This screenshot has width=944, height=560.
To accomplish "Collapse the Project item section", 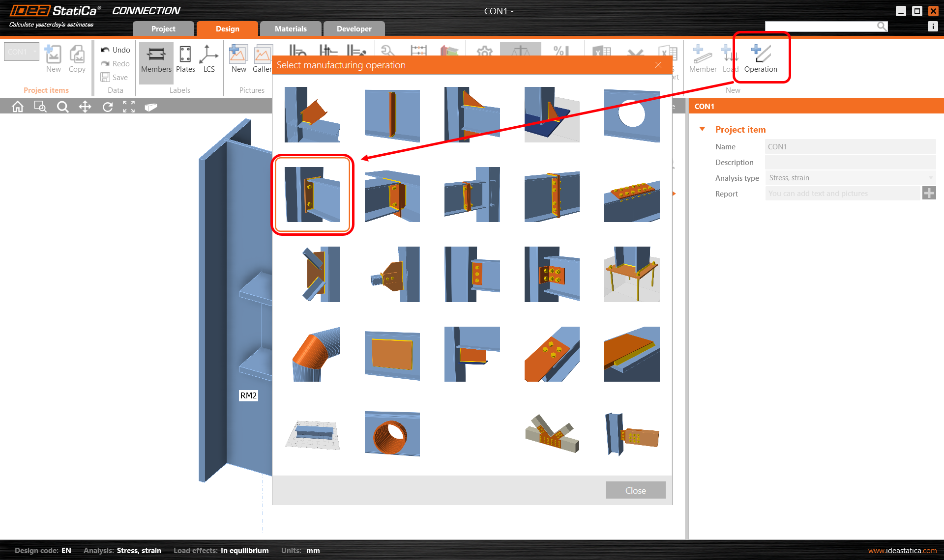I will click(x=702, y=129).
